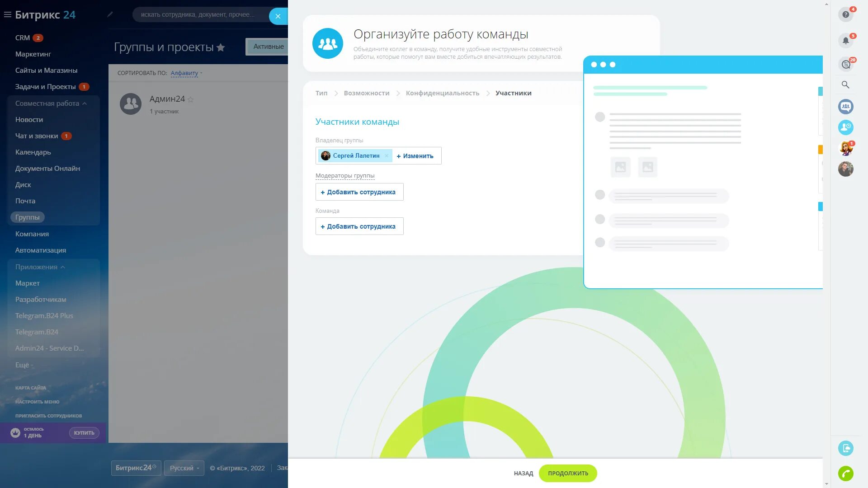Open notifications bell icon
Screen dimensions: 868x488
click(x=845, y=41)
